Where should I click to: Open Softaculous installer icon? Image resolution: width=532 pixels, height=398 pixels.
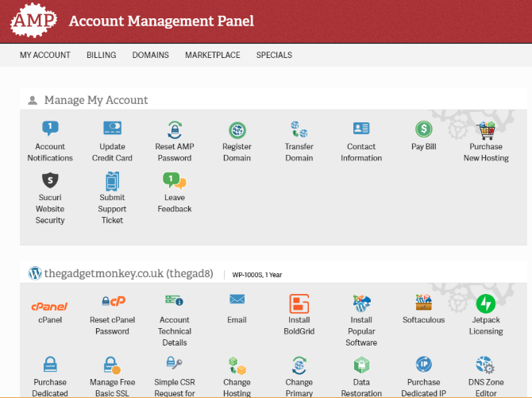pos(424,303)
